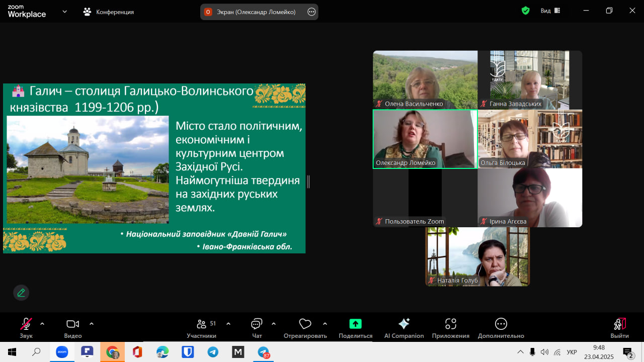This screenshot has height=362, width=644.
Task: Expand video options arrow next to Видео
Action: click(x=92, y=324)
